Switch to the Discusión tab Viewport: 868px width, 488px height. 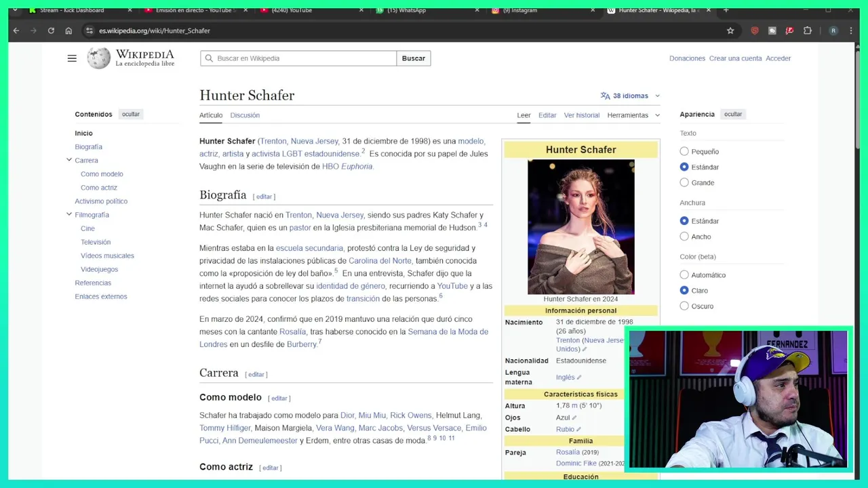[245, 115]
